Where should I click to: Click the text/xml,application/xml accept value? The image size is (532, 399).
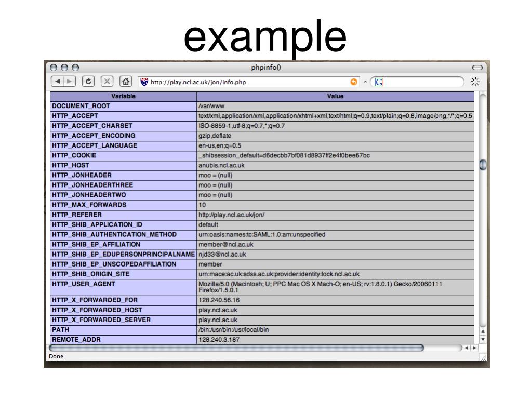335,116
